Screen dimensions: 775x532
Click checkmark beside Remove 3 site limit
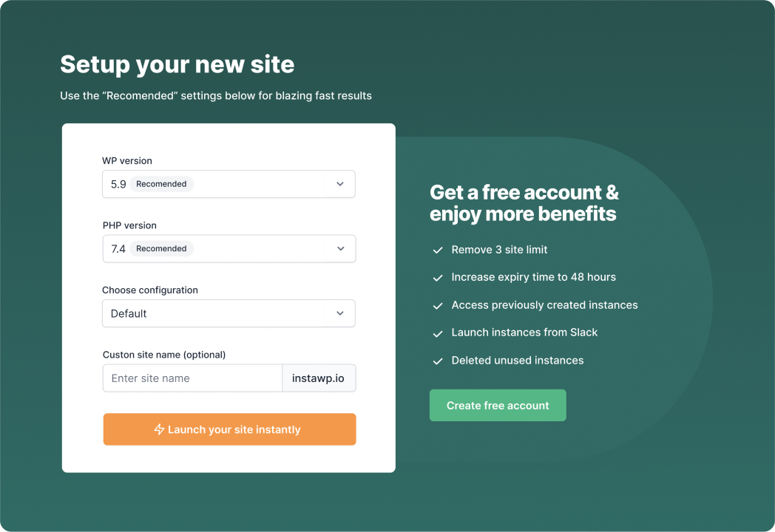pyautogui.click(x=438, y=250)
